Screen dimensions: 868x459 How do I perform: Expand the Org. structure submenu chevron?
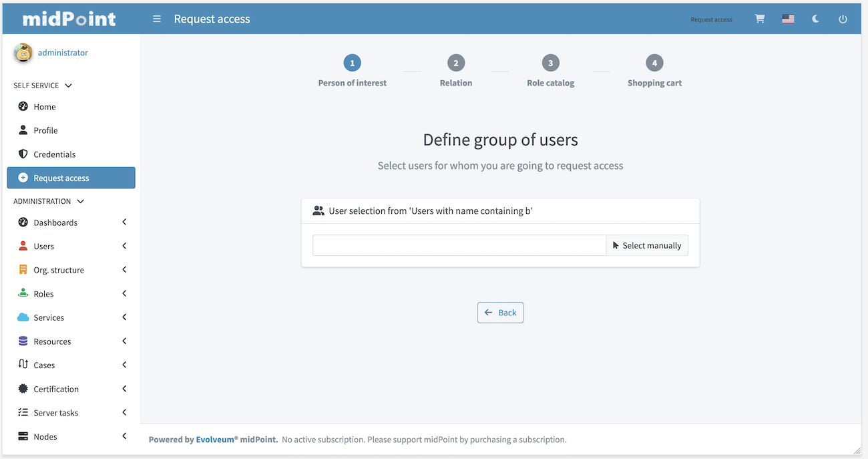[x=124, y=269]
